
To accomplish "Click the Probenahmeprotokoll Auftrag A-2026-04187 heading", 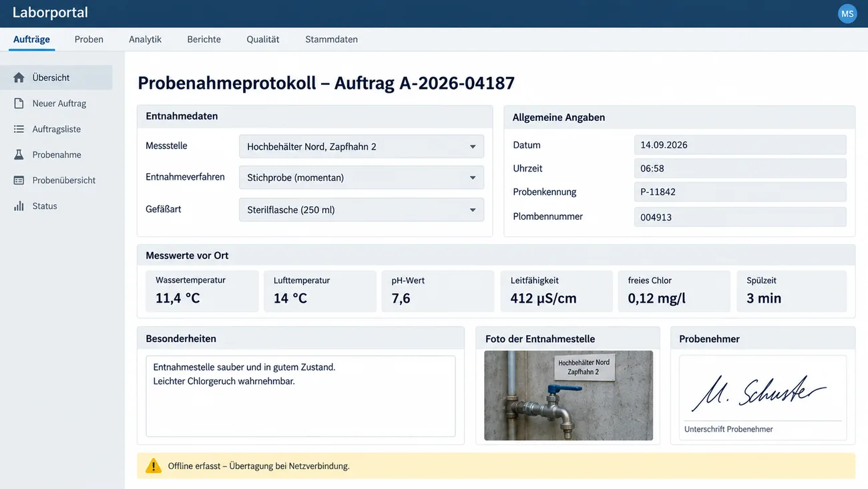I will click(x=326, y=83).
